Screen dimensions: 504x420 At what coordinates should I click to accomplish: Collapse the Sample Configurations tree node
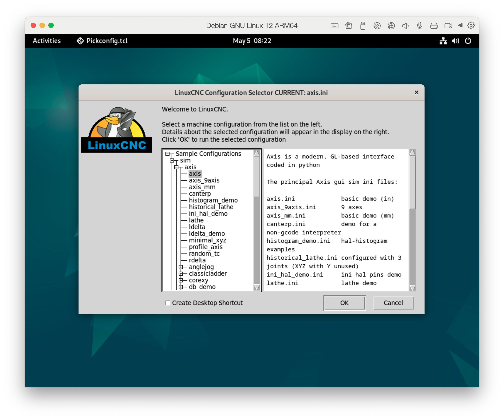coord(168,154)
